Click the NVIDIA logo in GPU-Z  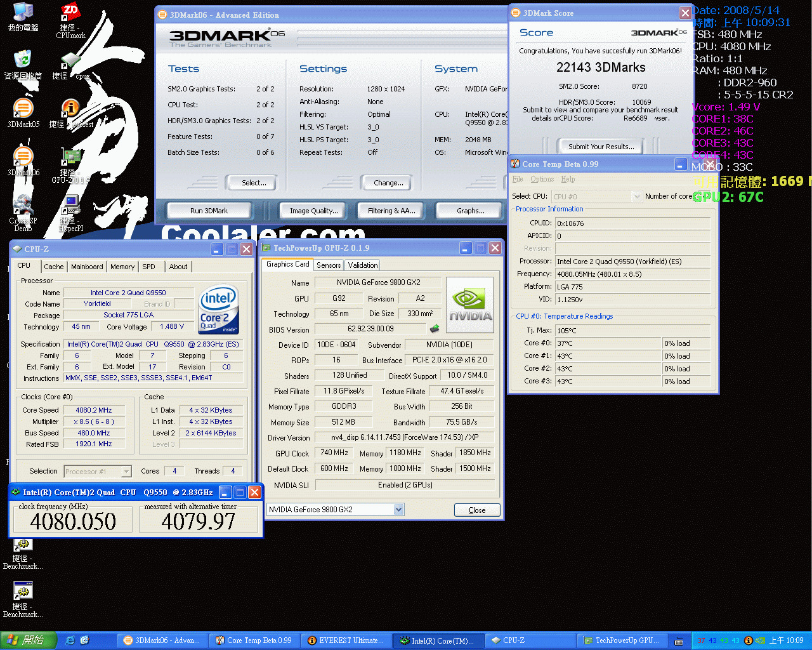[x=470, y=305]
